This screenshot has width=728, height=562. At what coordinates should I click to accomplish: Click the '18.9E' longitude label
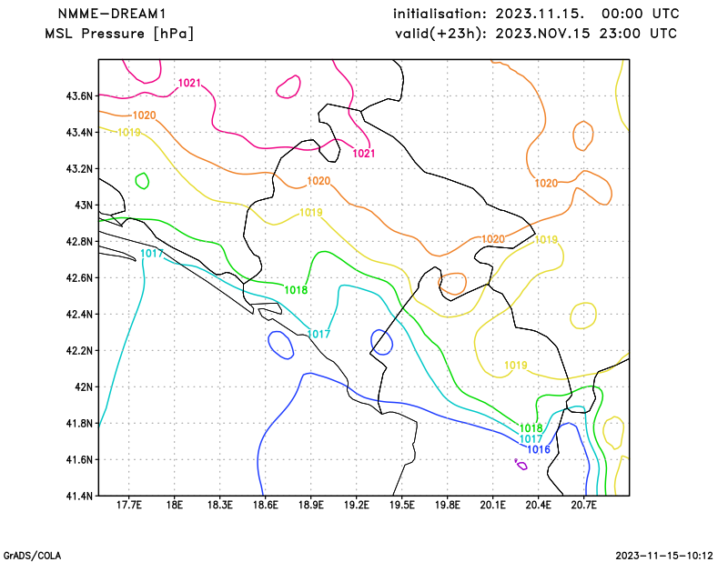tap(311, 505)
